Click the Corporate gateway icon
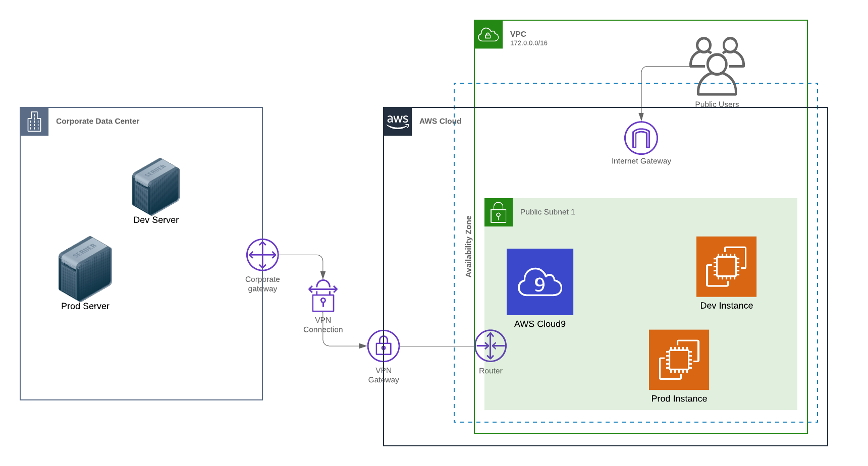 (262, 255)
